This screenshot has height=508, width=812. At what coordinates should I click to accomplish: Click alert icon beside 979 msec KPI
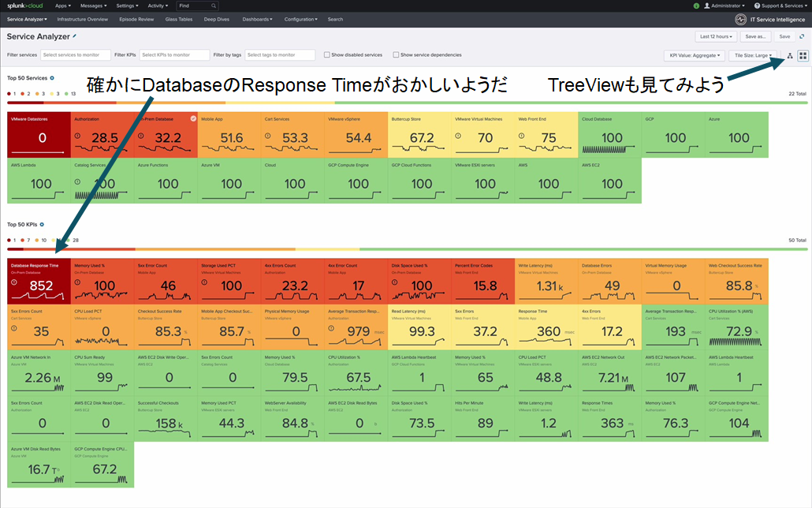tap(331, 328)
